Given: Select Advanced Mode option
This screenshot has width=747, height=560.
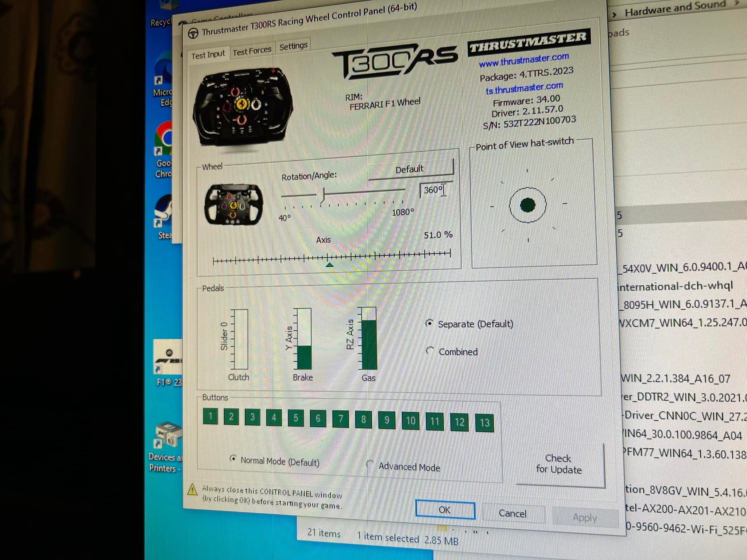Looking at the screenshot, I should coord(403,466).
